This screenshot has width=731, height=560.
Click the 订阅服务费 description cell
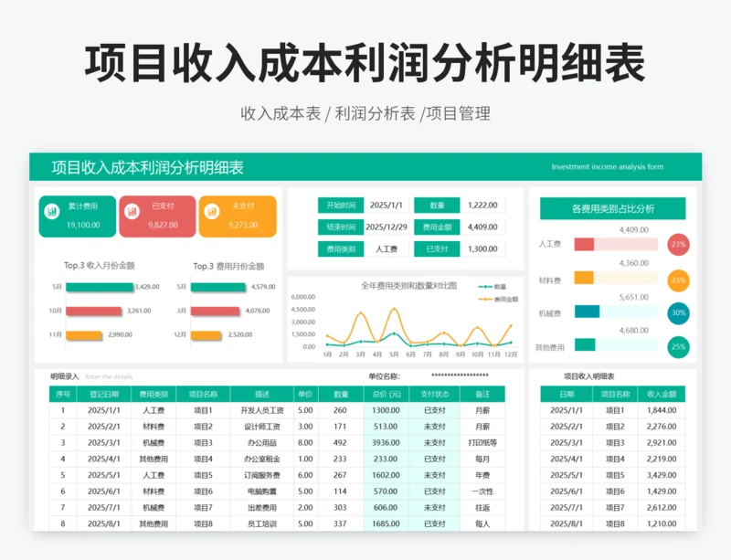262,475
